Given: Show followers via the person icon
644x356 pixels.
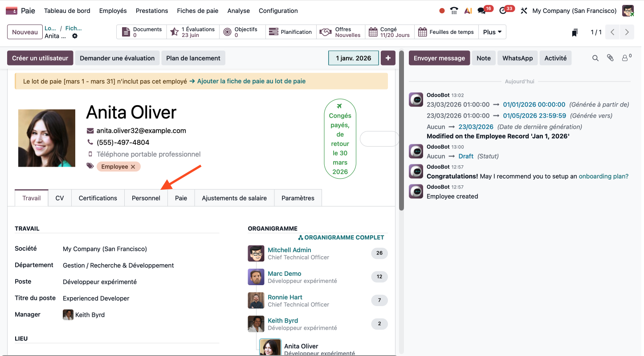Looking at the screenshot, I should tap(626, 58).
